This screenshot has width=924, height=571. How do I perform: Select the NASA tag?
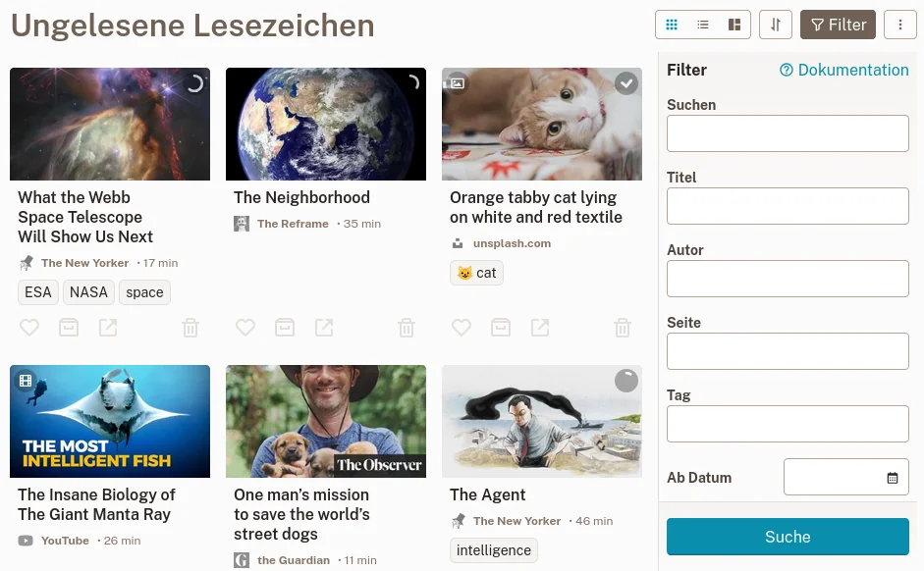point(88,292)
